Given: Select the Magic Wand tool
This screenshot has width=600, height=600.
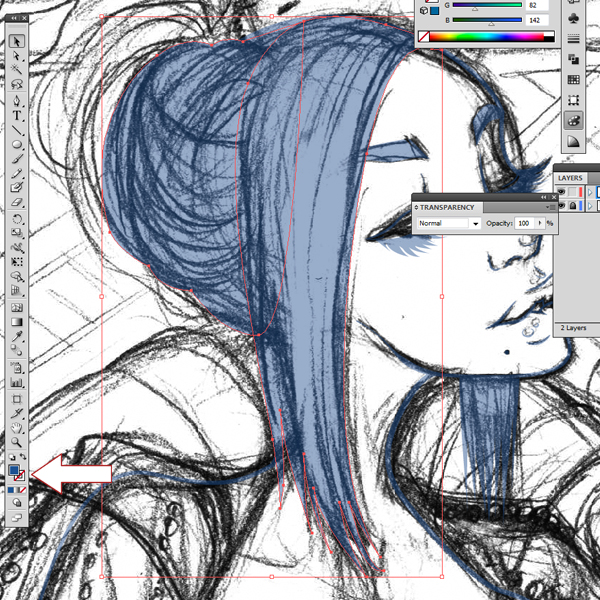Looking at the screenshot, I should pos(16,70).
